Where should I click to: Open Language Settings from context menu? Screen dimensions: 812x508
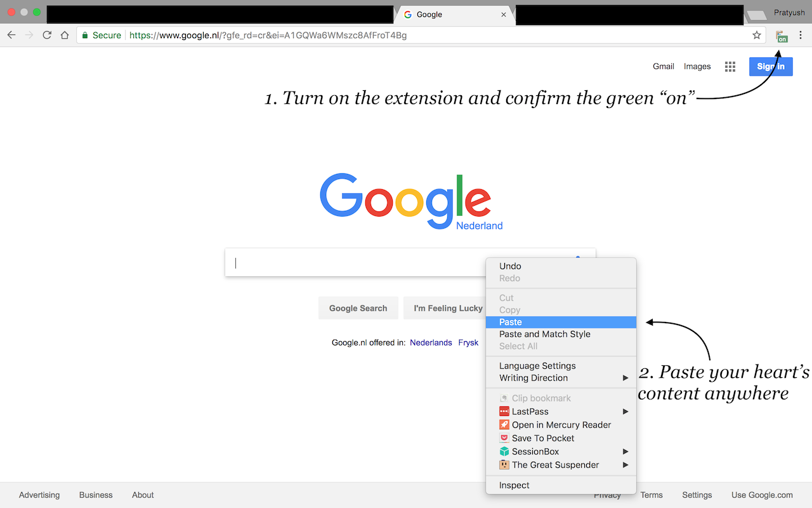561,366
